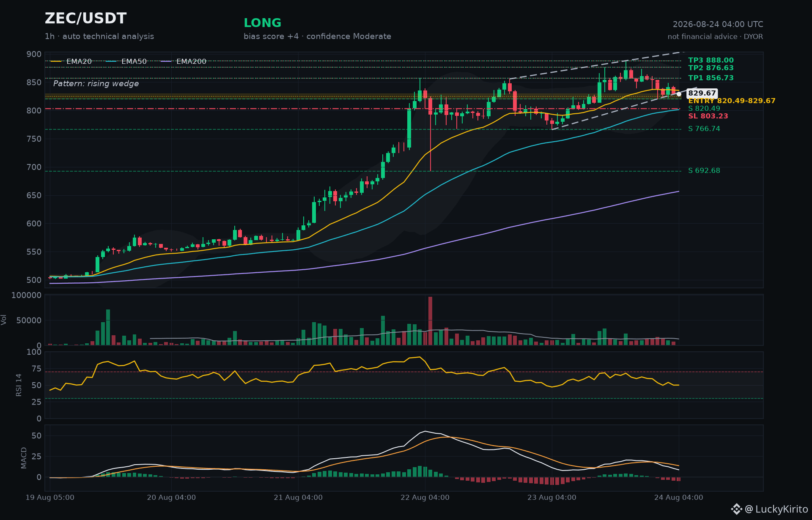Click the EMA50 legend entry

(x=126, y=61)
